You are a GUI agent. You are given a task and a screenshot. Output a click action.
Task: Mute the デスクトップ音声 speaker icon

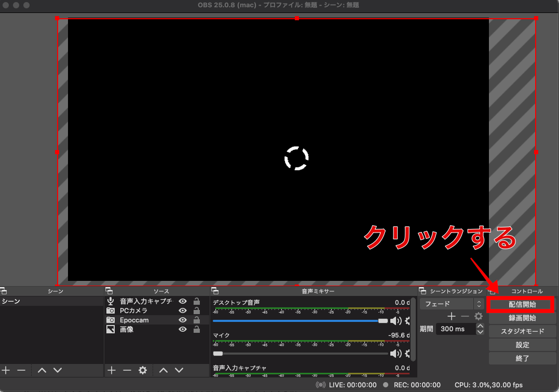point(396,321)
